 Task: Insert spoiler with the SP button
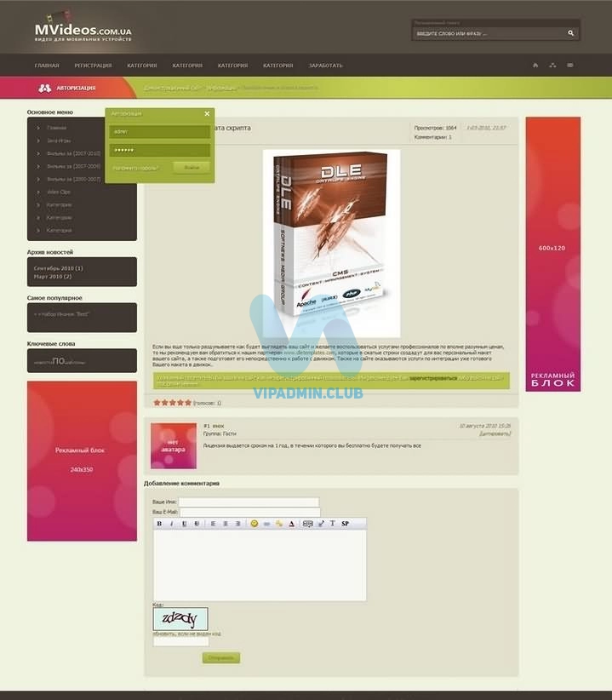point(346,523)
